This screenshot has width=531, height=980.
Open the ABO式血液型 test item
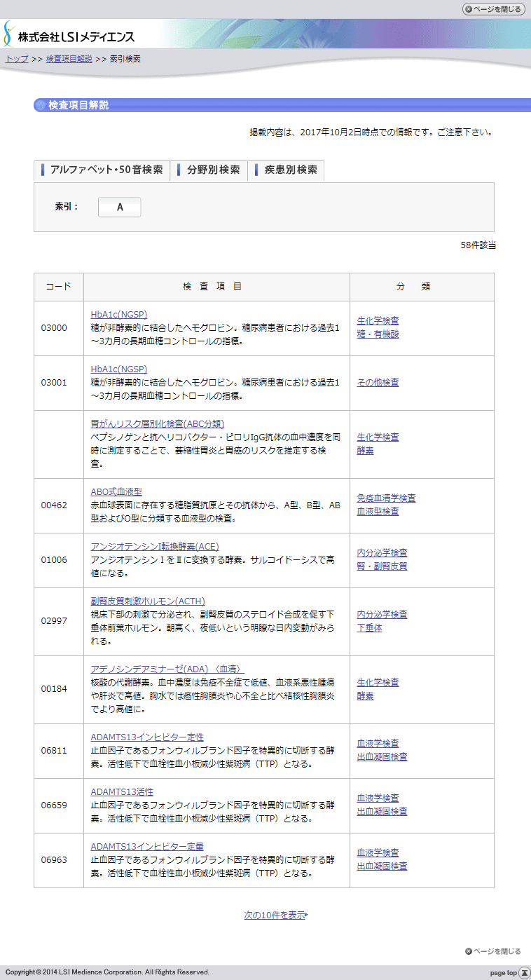116,491
